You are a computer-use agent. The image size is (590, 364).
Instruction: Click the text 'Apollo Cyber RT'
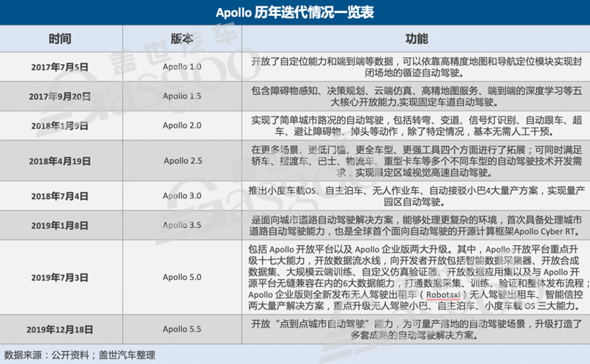(545, 231)
